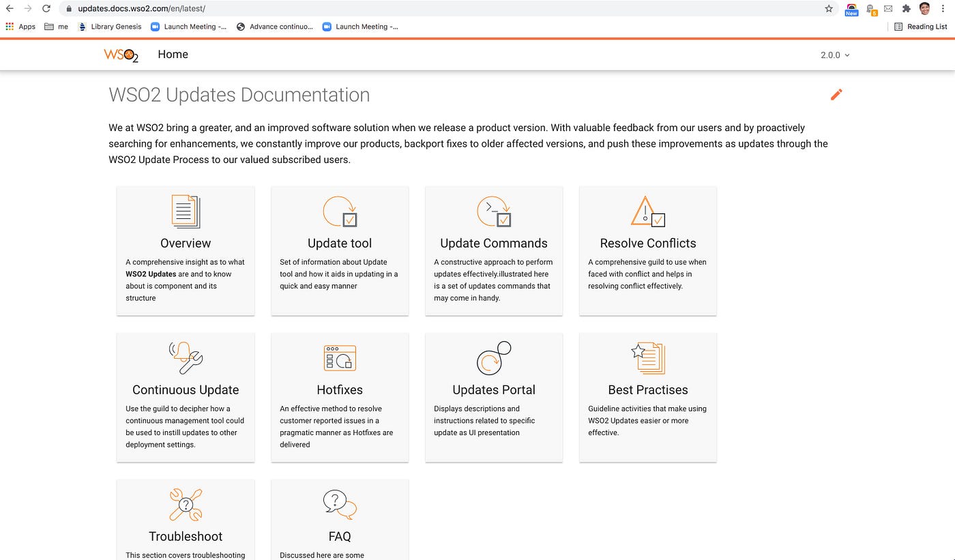This screenshot has width=955, height=560.
Task: Click the orange edit pencil icon
Action: click(x=836, y=94)
